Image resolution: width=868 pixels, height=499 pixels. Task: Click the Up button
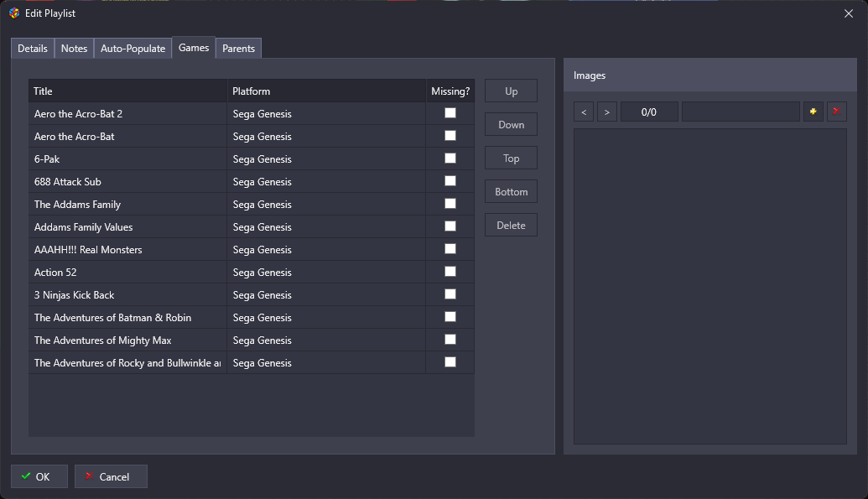pos(511,91)
